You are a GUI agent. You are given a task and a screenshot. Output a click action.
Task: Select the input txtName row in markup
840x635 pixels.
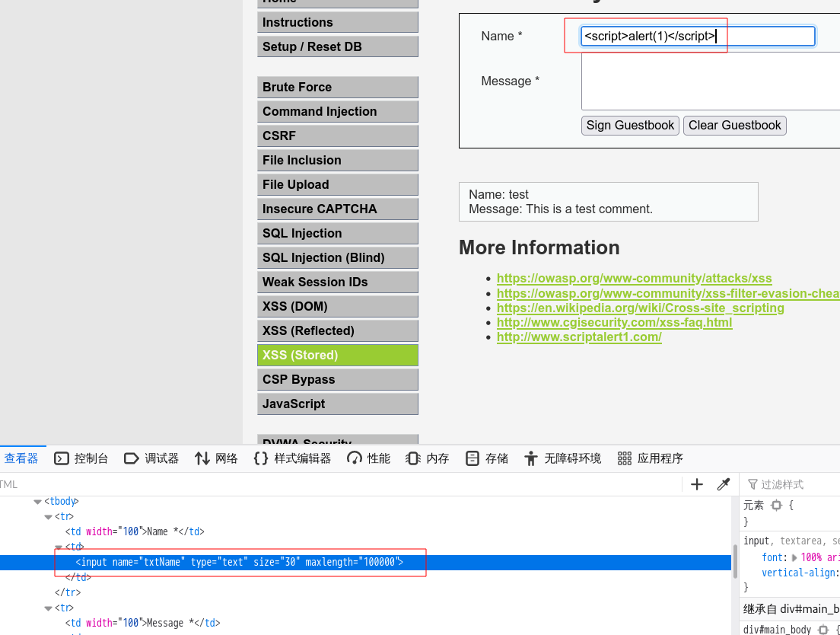click(365, 562)
